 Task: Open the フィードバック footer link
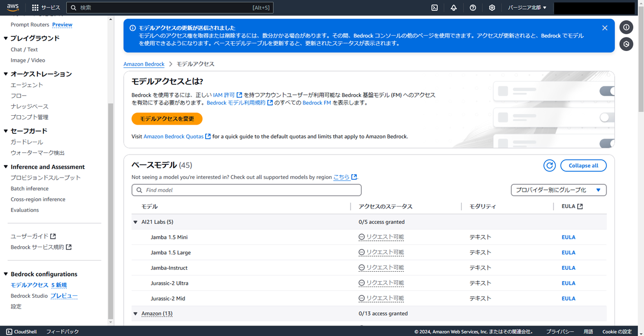pos(62,332)
